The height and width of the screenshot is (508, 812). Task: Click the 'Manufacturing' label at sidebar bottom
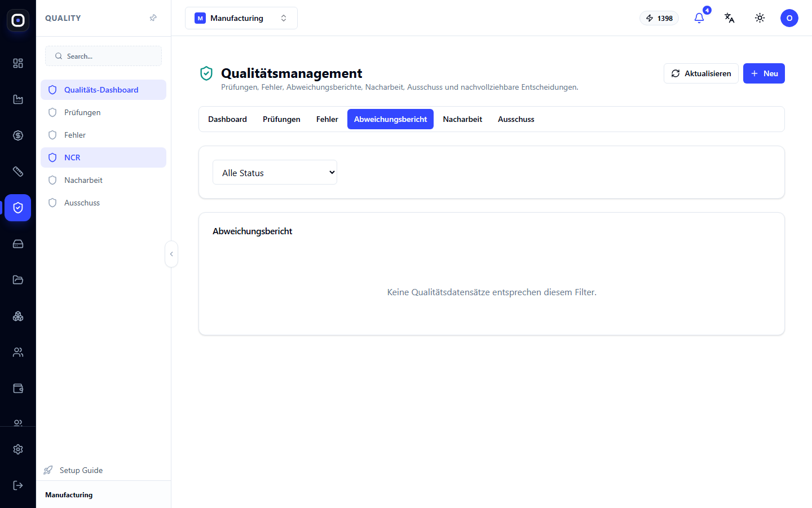pyautogui.click(x=69, y=495)
